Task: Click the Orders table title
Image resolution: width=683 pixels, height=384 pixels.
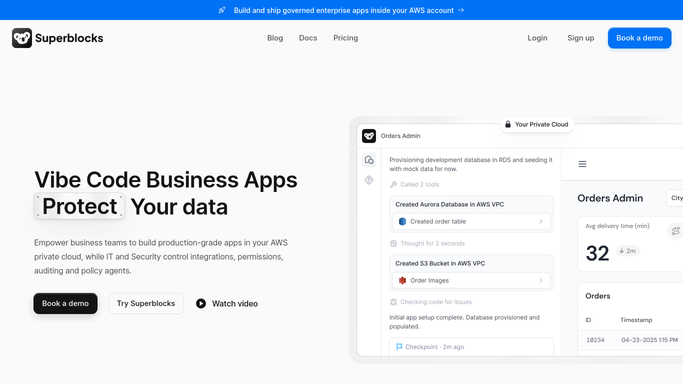Action: click(x=598, y=296)
